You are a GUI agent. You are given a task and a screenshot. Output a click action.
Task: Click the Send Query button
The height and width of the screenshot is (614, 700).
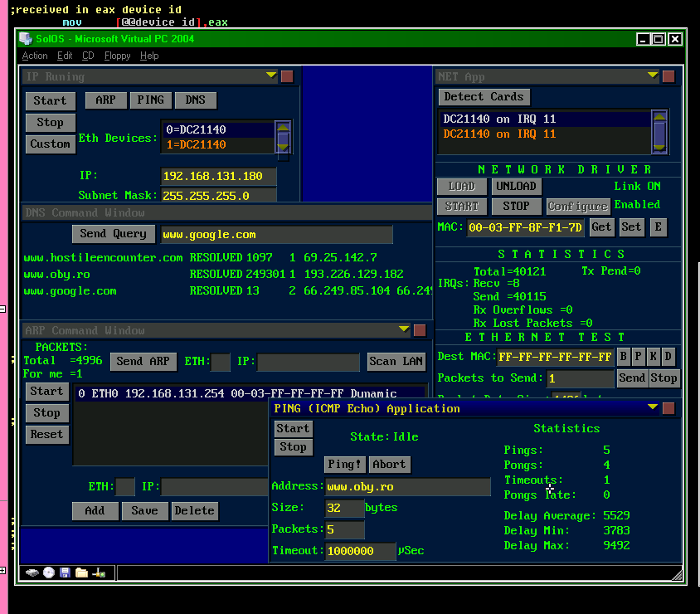(114, 233)
